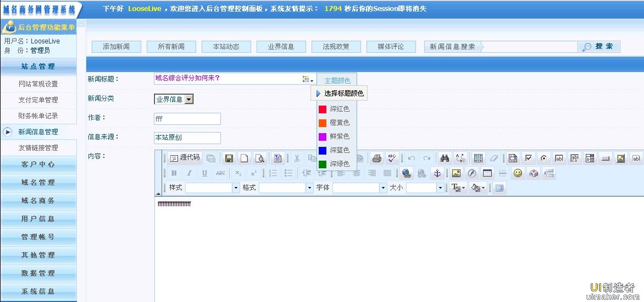Insert an anchor using the anchor icon
This screenshot has height=302, width=644.
[437, 173]
